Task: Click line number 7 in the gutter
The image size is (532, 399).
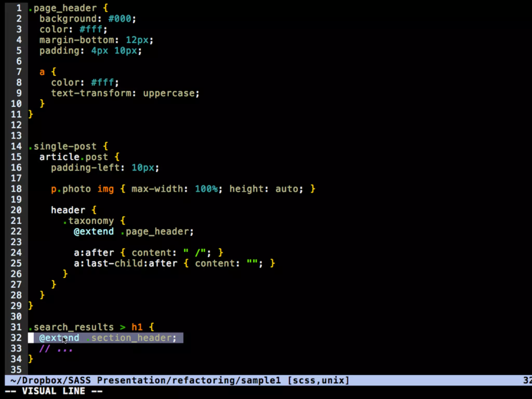Action: (x=19, y=72)
